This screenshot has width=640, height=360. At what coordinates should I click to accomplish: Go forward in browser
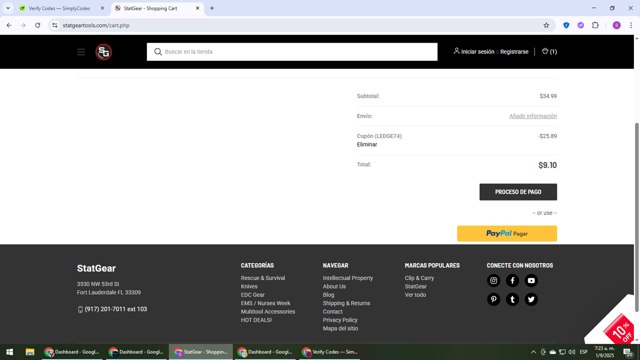tap(23, 25)
